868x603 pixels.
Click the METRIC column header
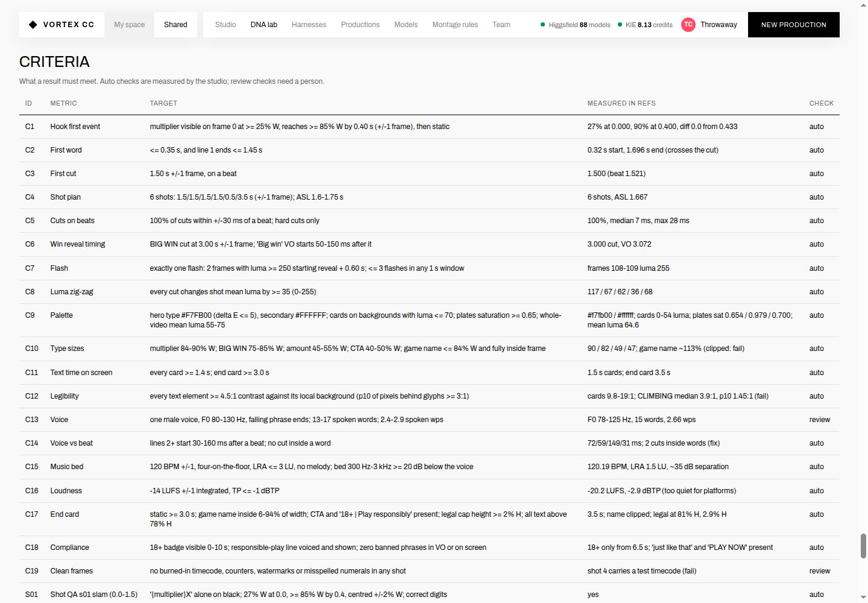pos(64,103)
